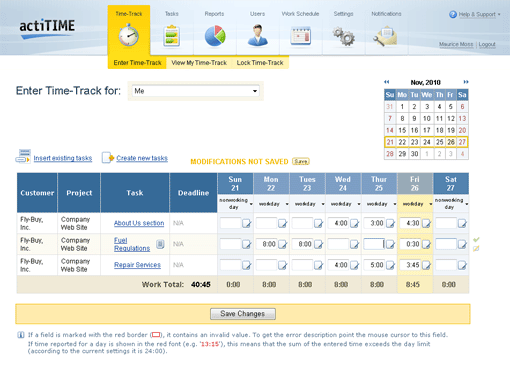Open Fri 26 workday type dropdown
510x365 pixels.
tap(430, 204)
